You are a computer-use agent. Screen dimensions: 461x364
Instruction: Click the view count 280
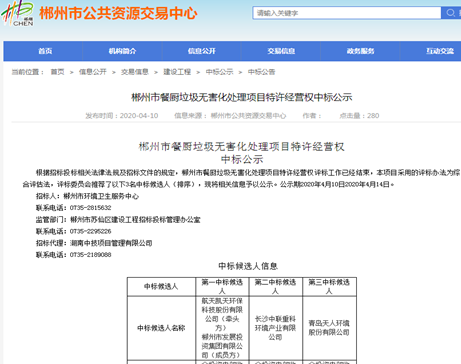point(373,116)
